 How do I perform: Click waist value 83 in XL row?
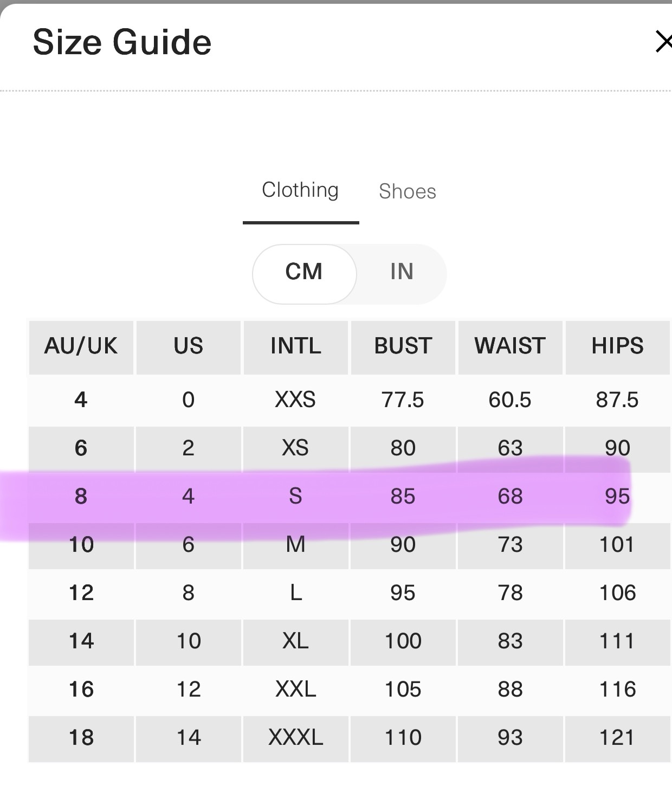(510, 641)
